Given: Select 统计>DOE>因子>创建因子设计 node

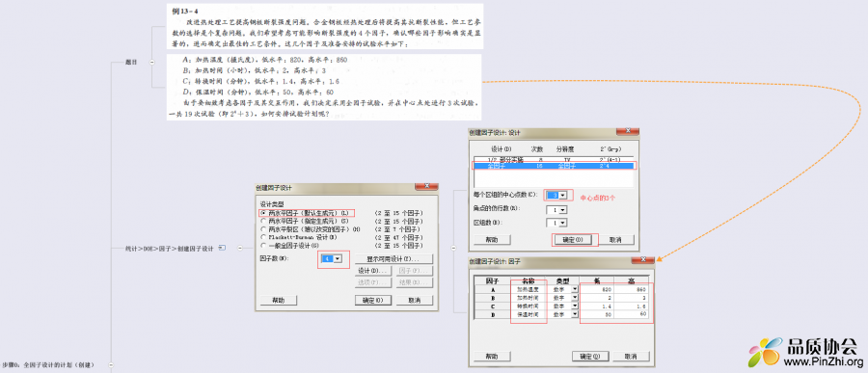Looking at the screenshot, I should point(170,249).
